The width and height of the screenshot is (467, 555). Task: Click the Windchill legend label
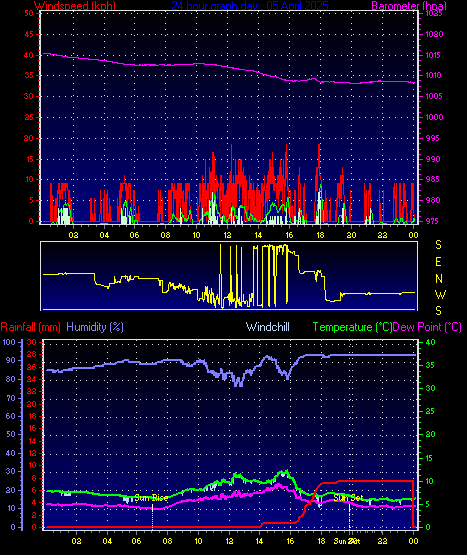[268, 327]
